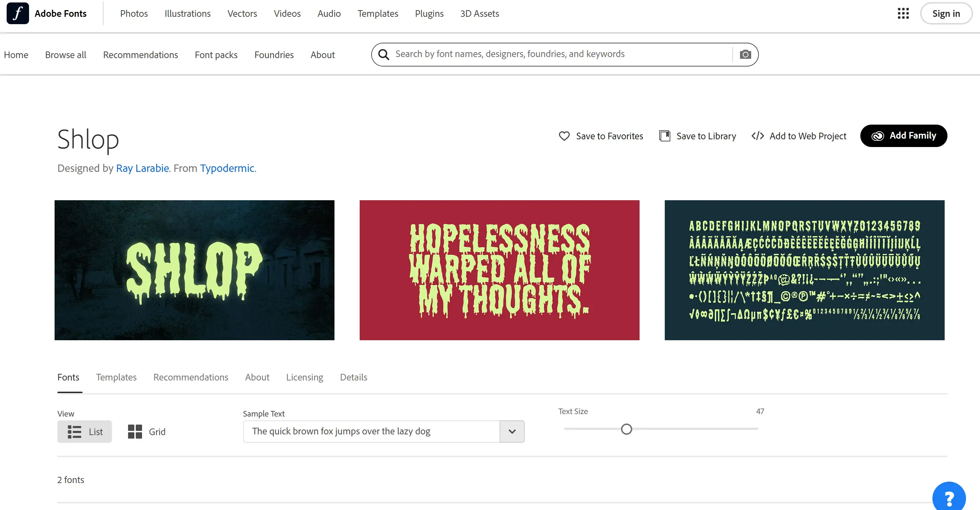The width and height of the screenshot is (980, 510).
Task: Open Templates in Adobe header
Action: [378, 13]
